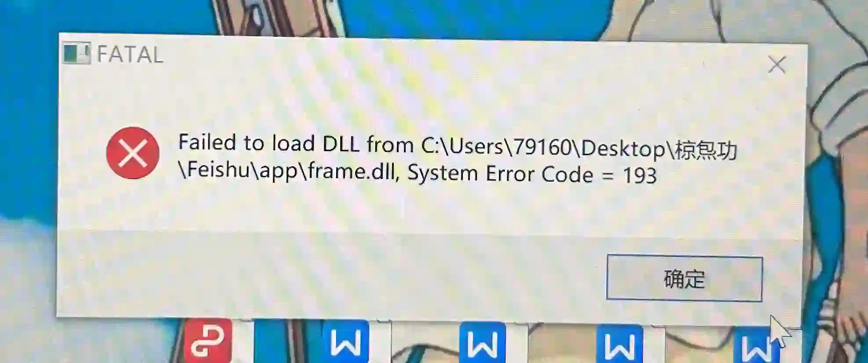Click the FATAL dialog's title bar app icon
868x363 pixels.
click(76, 53)
